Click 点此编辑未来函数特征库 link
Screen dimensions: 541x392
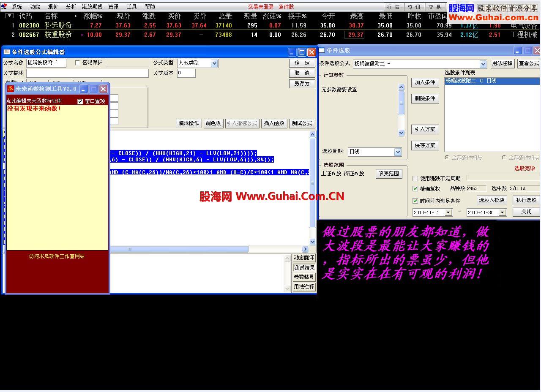point(34,101)
